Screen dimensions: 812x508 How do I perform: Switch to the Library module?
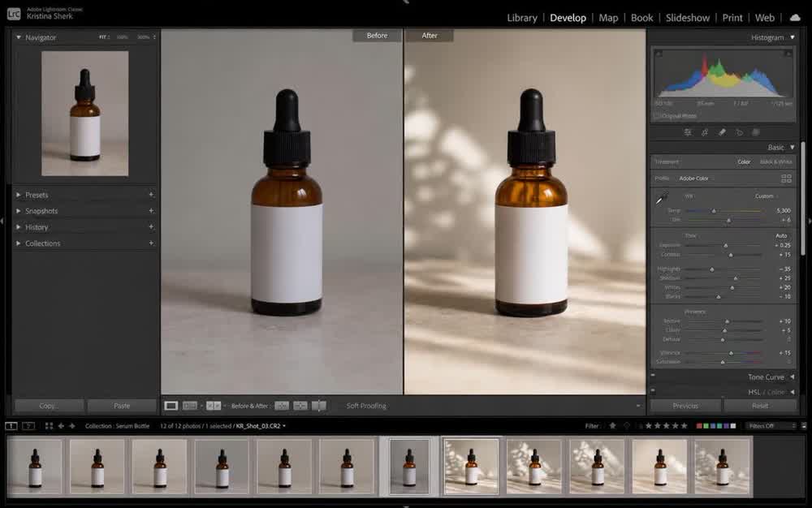click(x=522, y=18)
